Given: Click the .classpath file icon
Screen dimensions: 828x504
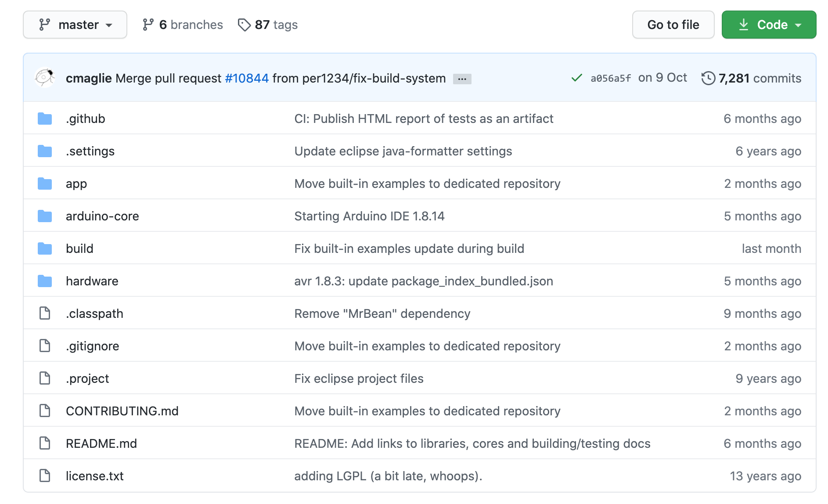Looking at the screenshot, I should (x=45, y=313).
